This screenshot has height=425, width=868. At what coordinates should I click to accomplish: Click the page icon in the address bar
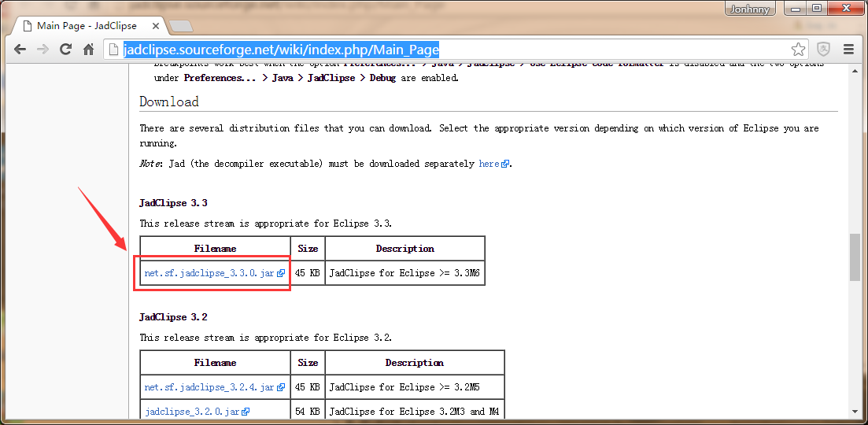tap(113, 50)
